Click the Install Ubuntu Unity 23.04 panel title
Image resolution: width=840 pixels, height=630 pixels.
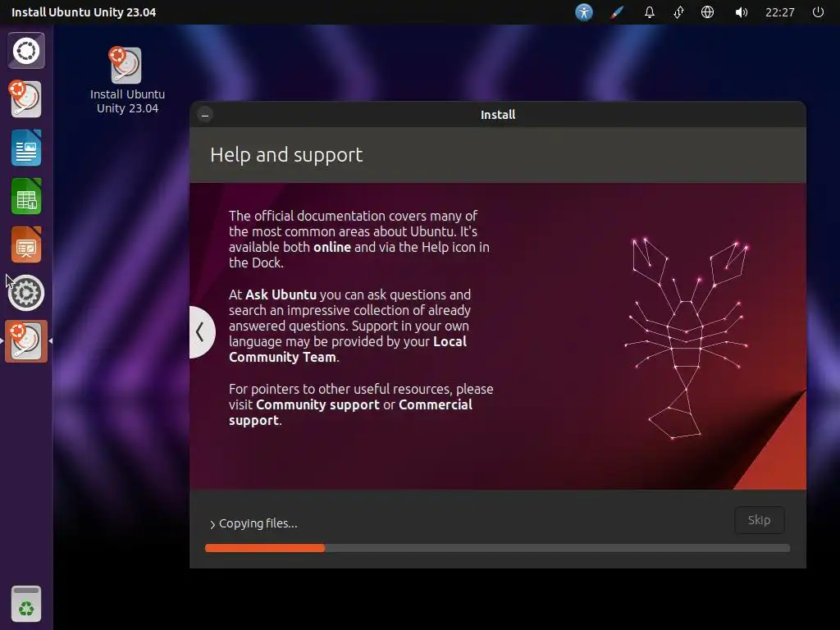tap(84, 12)
